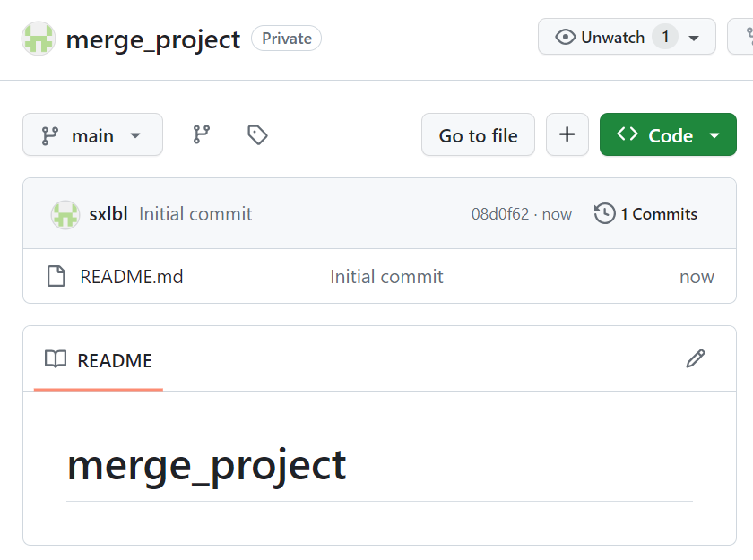Click the README.md file icon
The width and height of the screenshot is (753, 560).
pos(56,276)
